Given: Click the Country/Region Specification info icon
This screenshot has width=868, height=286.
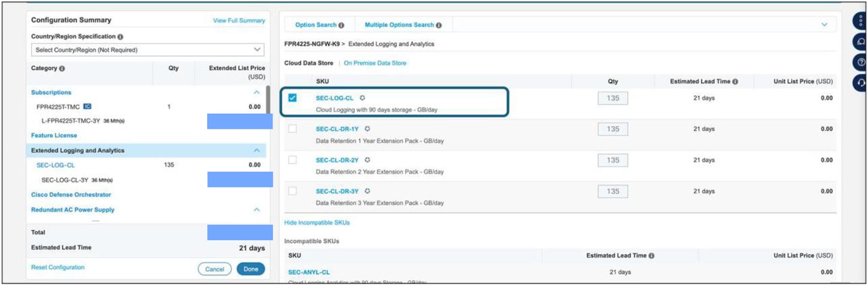Looking at the screenshot, I should tap(120, 37).
